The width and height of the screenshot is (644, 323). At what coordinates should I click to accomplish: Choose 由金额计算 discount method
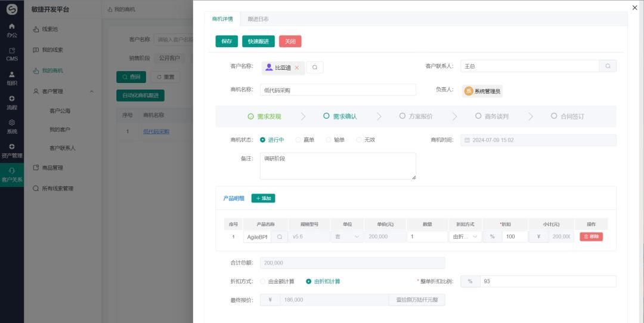[x=262, y=281]
